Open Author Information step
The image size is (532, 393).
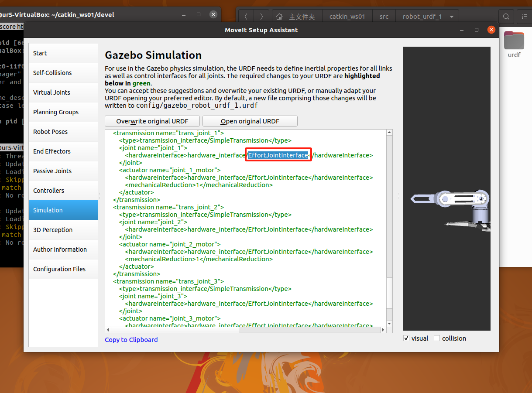(x=63, y=249)
